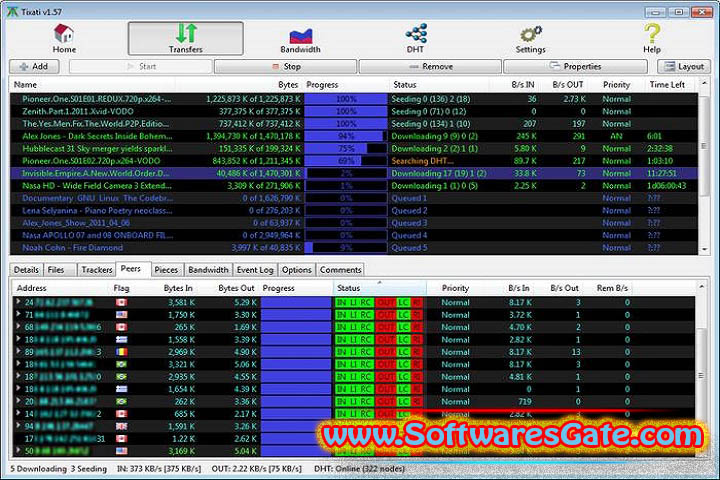Click the Start button
Screen dimensions: 720x480
click(x=141, y=67)
